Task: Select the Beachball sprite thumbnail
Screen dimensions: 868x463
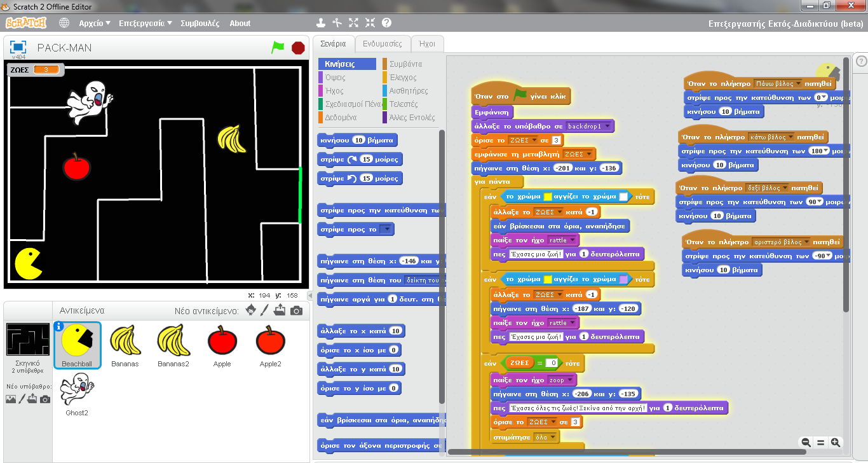Action: coord(77,345)
